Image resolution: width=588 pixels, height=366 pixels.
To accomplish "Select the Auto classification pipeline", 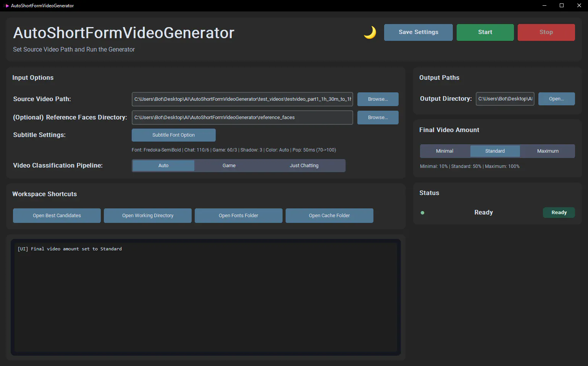I will coord(163,166).
